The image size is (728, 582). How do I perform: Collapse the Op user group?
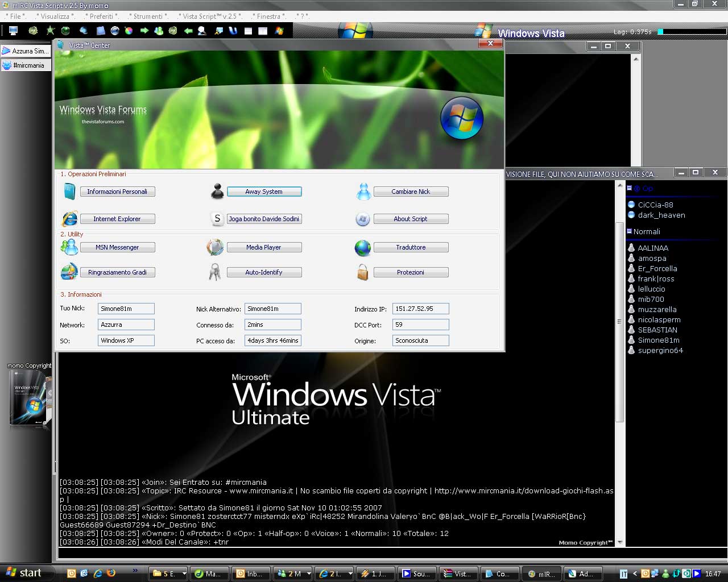click(x=629, y=188)
